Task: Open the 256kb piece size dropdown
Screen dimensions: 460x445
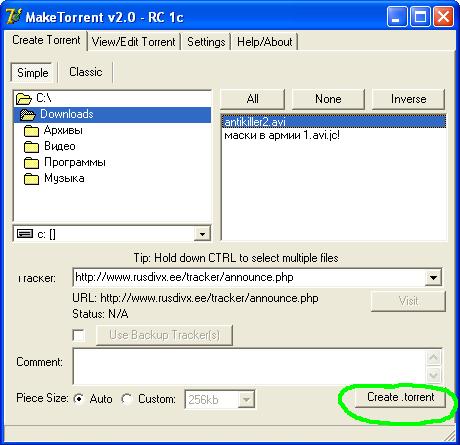Action: (x=246, y=399)
